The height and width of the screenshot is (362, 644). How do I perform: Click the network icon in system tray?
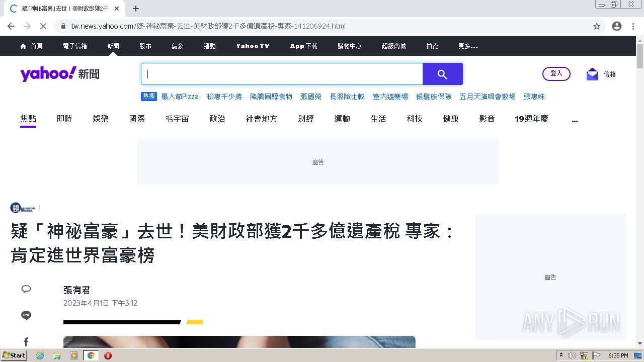click(x=584, y=355)
